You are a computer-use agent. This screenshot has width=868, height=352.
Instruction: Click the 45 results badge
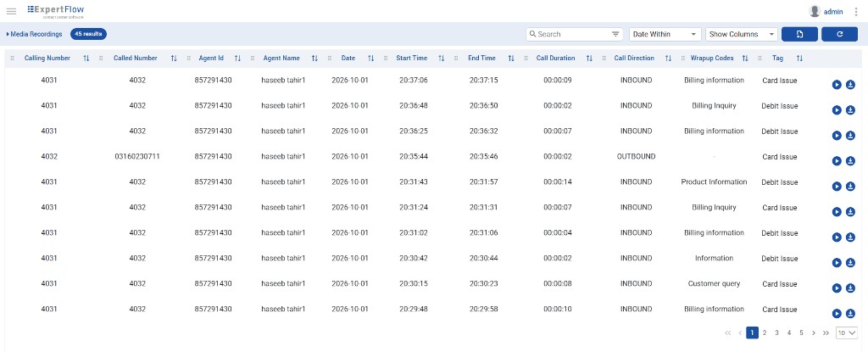pos(88,35)
